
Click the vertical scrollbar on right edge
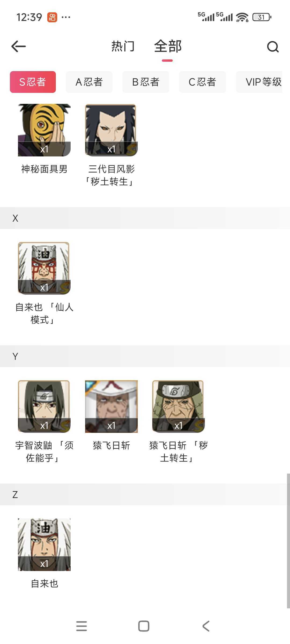pos(288,541)
